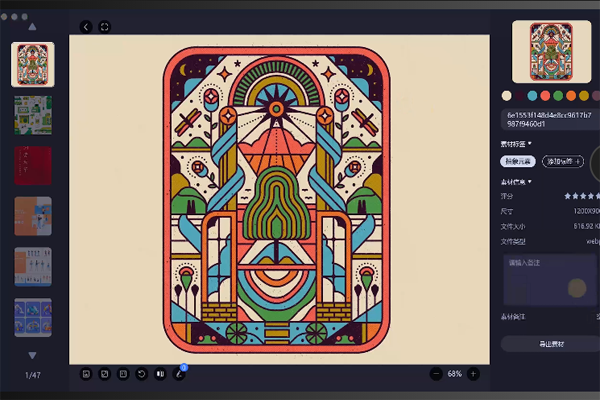Click the 导出素材 export button
Screen dimensions: 600x400
point(550,344)
